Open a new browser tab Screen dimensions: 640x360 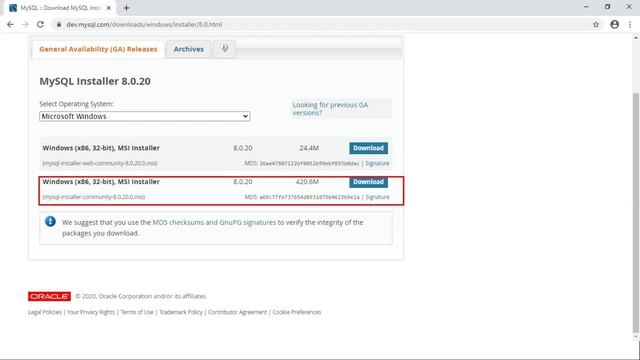(127, 8)
